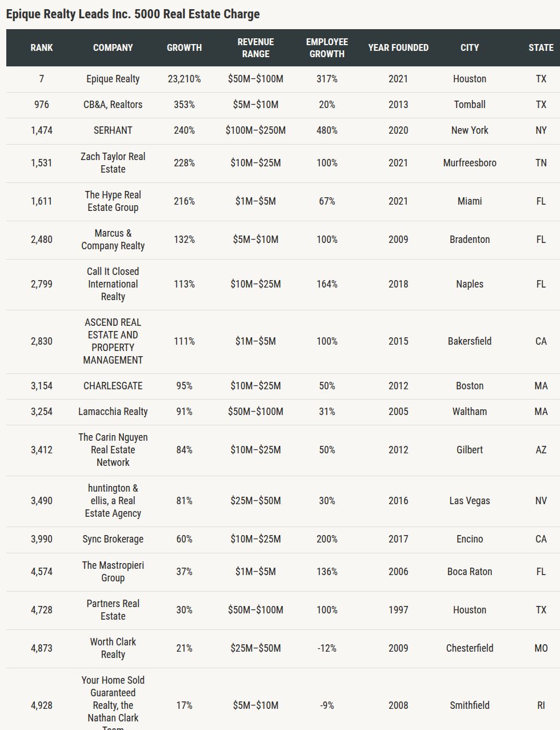Select Marcus & Company Realty entry

point(113,240)
